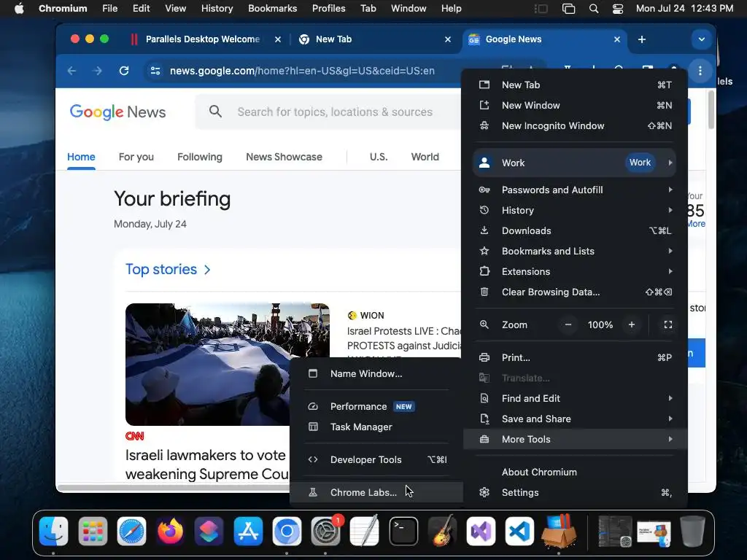747x560 pixels.
Task: Open a new tab with plus button
Action: [x=642, y=39]
